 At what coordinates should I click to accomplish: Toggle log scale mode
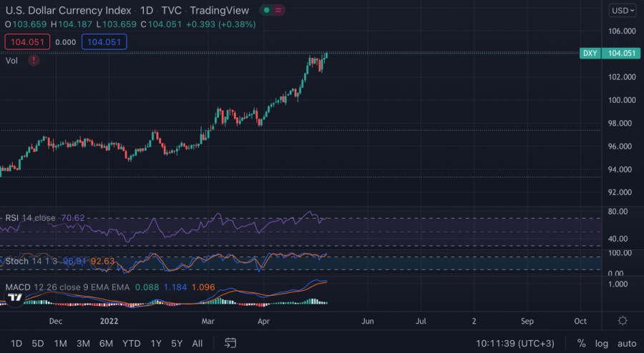click(x=601, y=343)
